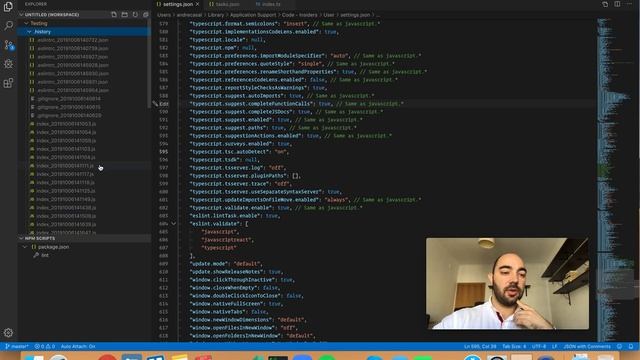Click the "typescript.tsserver.log" line
The image size is (640, 360).
pyautogui.click(x=238, y=168)
